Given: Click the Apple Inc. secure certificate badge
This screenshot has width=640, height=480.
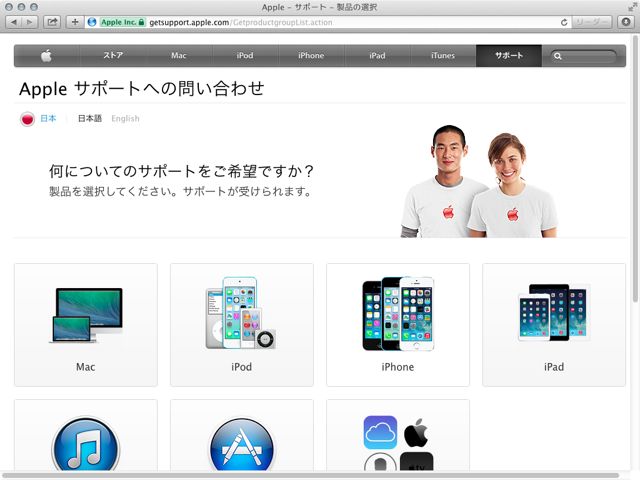Looking at the screenshot, I should point(122,22).
